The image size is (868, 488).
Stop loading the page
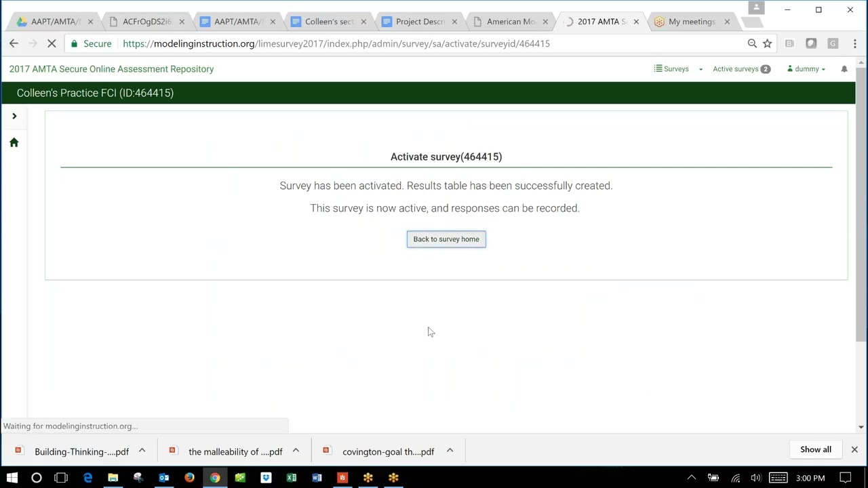coord(52,43)
